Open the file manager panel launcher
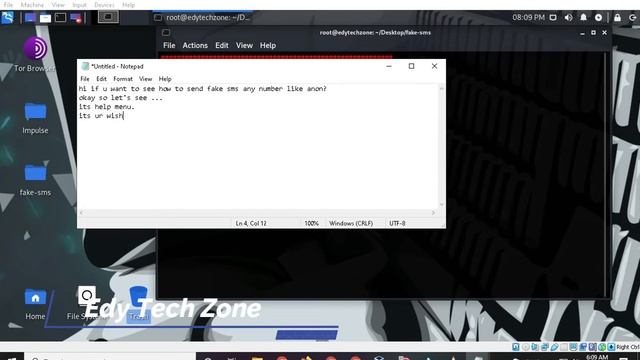 [x=45, y=18]
